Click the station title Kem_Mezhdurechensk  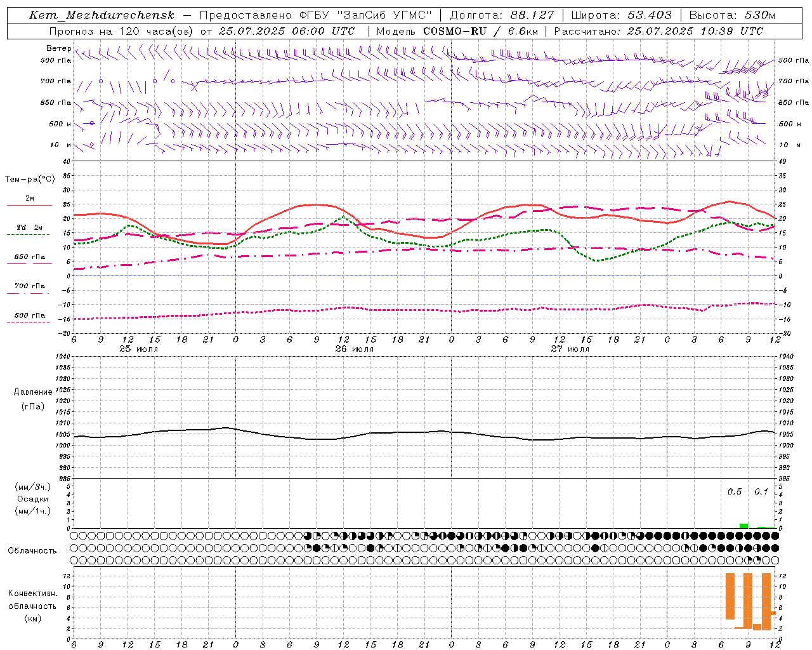(101, 15)
